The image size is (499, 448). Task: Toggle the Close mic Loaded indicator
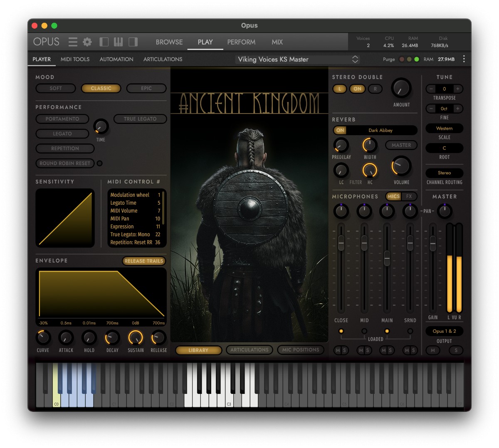341,331
